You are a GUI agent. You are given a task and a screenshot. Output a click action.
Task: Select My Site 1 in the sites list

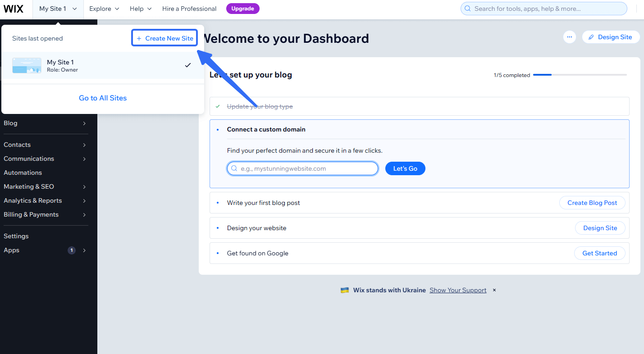tap(103, 65)
